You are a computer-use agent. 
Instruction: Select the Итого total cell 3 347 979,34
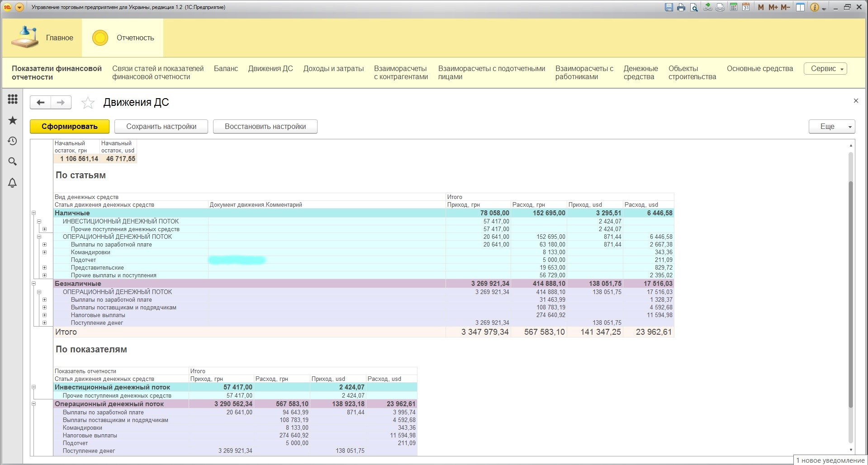point(478,332)
